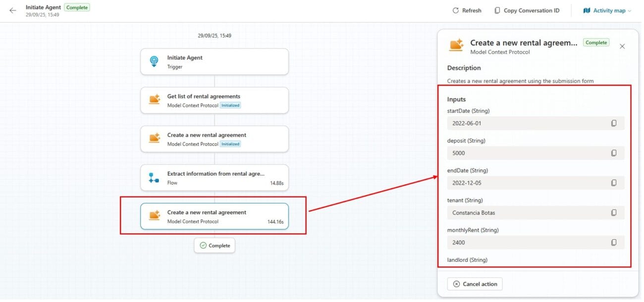Copy the deposit value

tap(613, 153)
